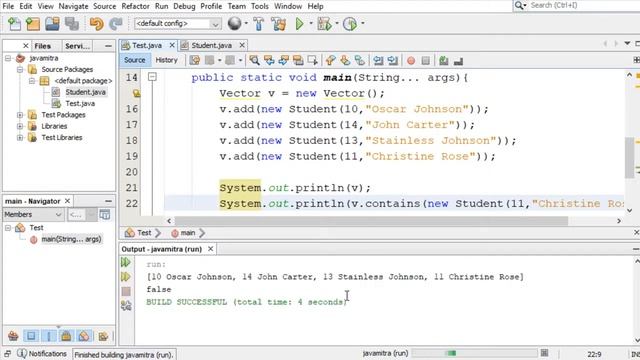Open the Navigate menu
The width and height of the screenshot is (640, 360).
click(x=73, y=6)
